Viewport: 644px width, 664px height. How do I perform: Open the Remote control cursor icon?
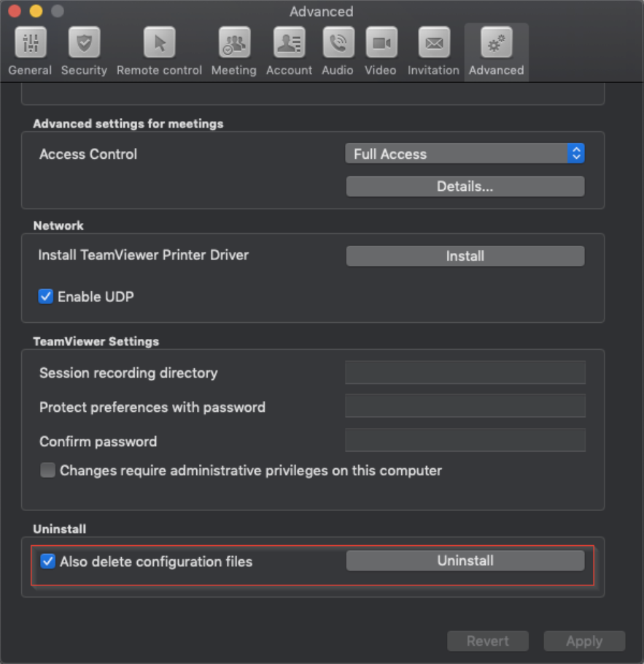click(159, 43)
